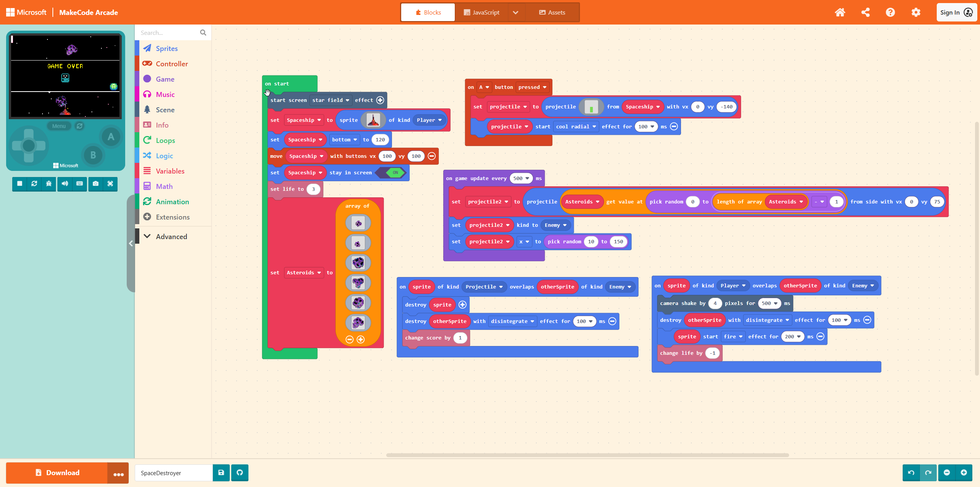Click the GitHub repository button

240,472
